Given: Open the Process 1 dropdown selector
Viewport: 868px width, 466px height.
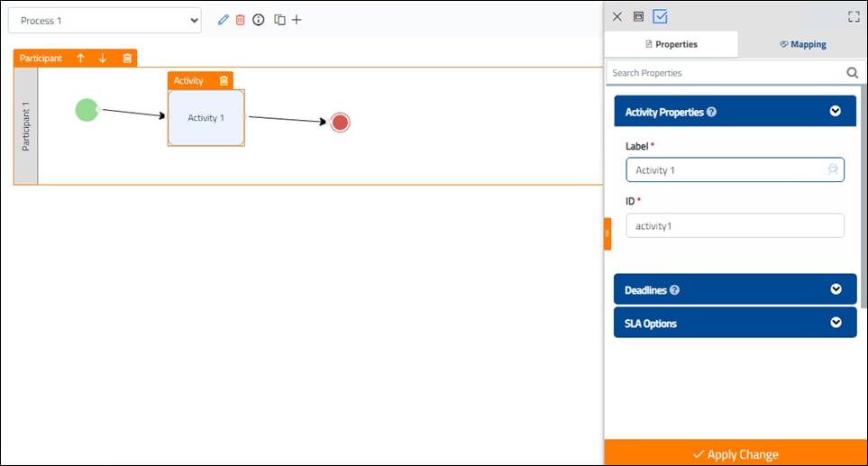Looking at the screenshot, I should point(105,21).
